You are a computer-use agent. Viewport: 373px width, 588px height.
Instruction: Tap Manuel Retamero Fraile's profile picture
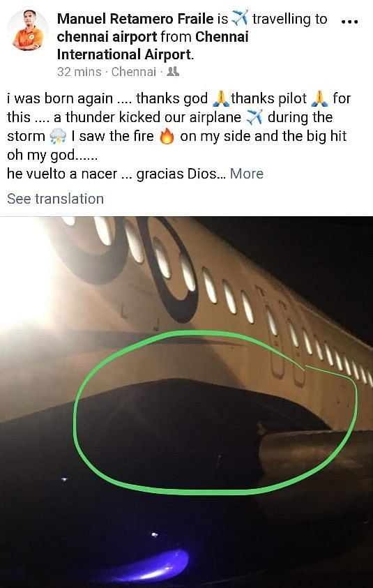[x=28, y=29]
